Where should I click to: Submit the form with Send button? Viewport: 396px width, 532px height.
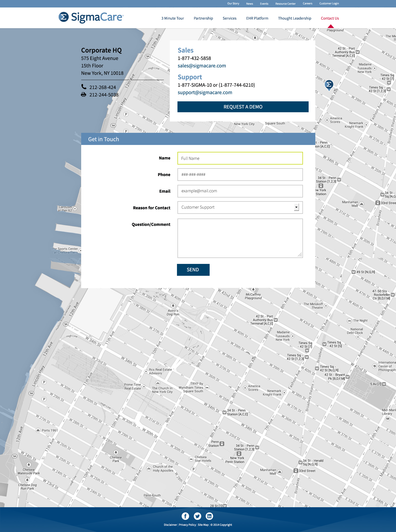(x=193, y=270)
